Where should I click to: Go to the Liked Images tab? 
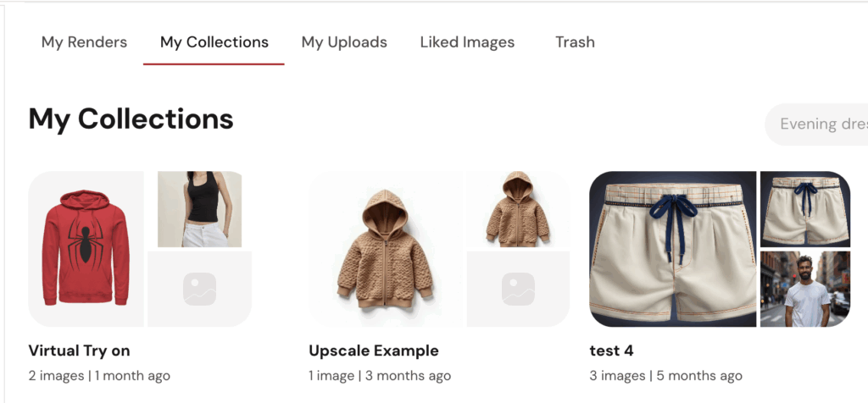[467, 42]
